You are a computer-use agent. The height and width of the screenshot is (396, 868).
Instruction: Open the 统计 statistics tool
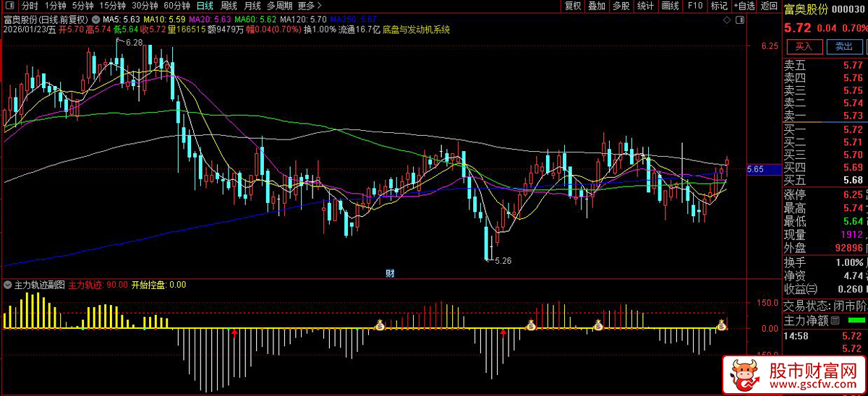tap(645, 6)
